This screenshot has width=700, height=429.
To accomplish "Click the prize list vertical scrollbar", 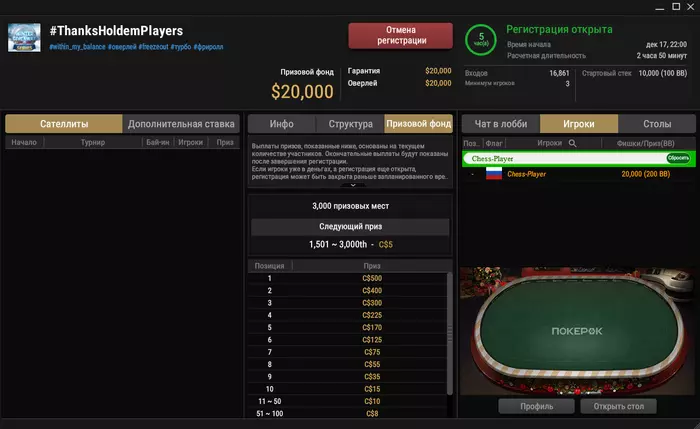I will (450, 333).
